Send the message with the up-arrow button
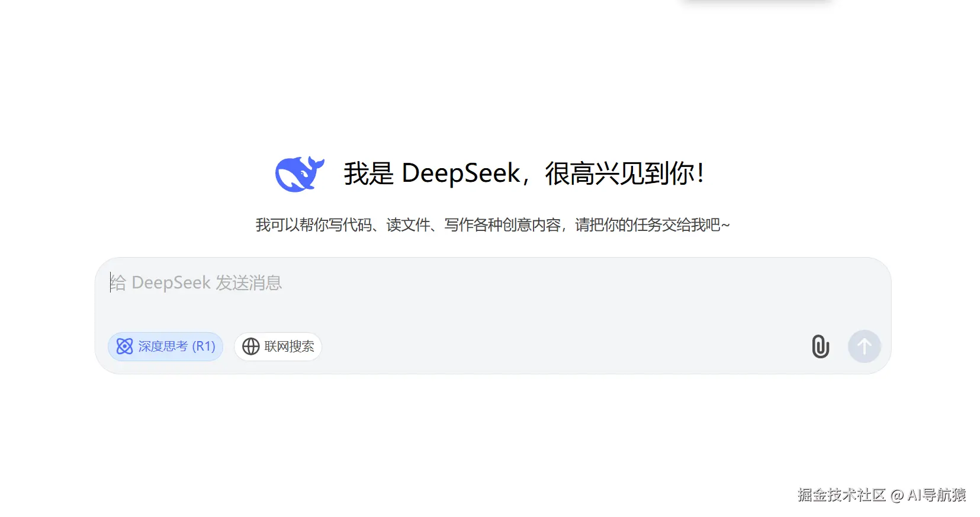The height and width of the screenshot is (517, 980). coord(864,346)
